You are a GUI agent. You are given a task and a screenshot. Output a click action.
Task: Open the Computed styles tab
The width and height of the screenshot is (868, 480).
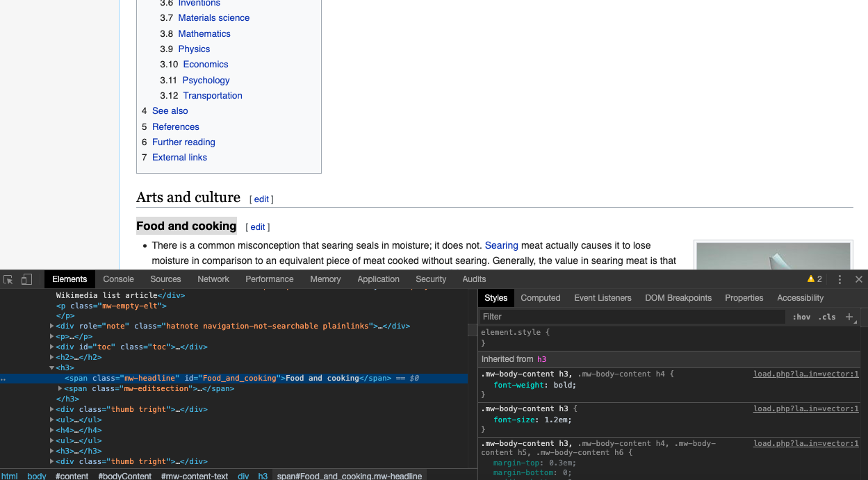click(x=541, y=297)
